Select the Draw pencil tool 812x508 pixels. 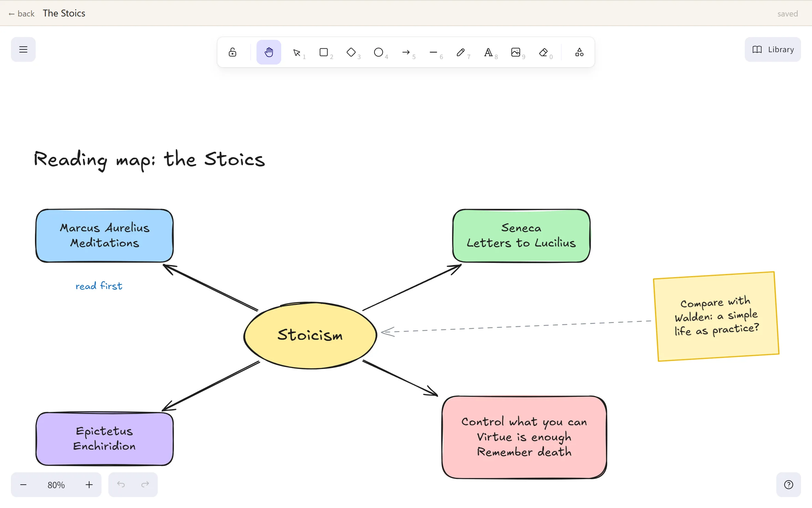click(x=461, y=52)
